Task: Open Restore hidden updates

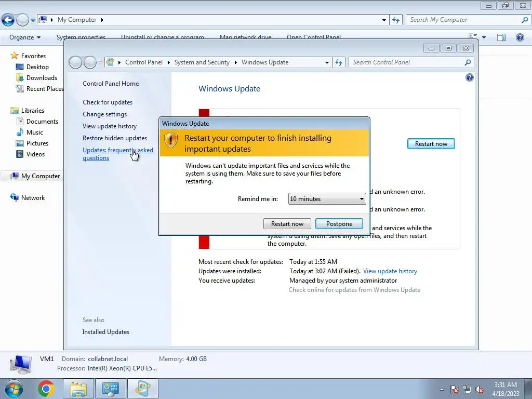Action: pos(115,138)
